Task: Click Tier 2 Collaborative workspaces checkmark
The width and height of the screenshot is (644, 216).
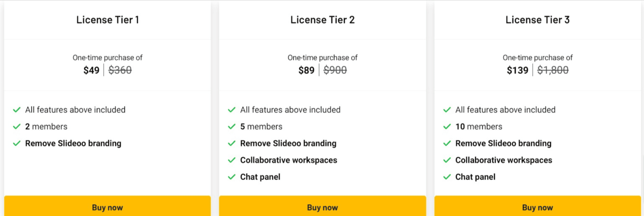Action: coord(232,160)
